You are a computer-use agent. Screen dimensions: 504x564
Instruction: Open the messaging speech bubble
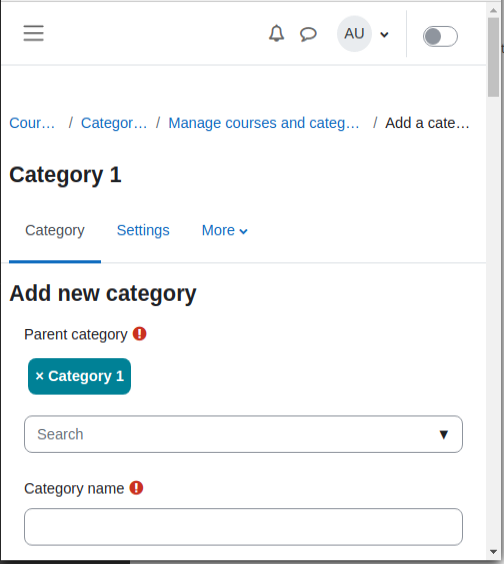click(x=308, y=34)
